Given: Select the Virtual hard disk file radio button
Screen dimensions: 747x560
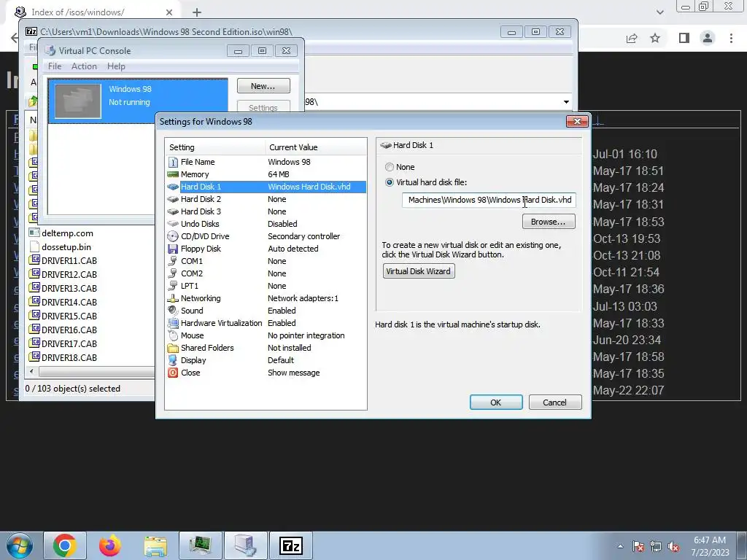Looking at the screenshot, I should pyautogui.click(x=390, y=182).
